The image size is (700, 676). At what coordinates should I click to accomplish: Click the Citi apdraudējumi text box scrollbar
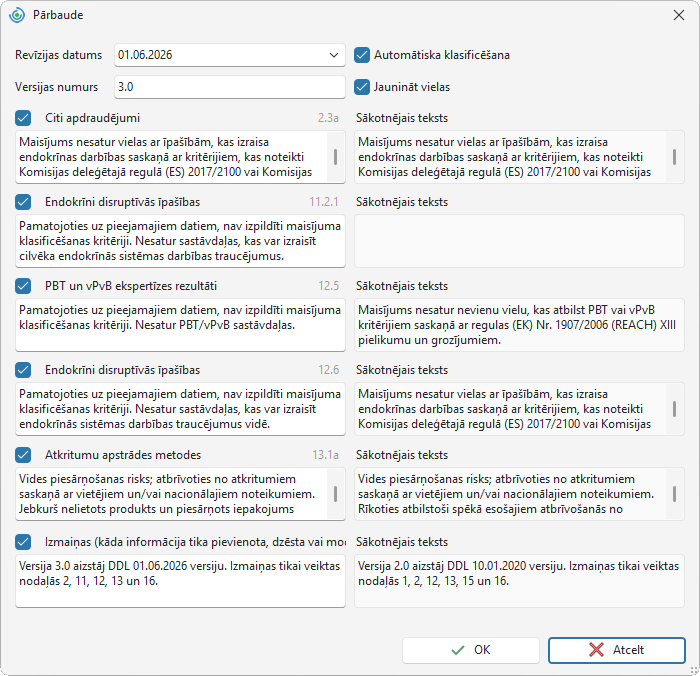tap(335, 157)
